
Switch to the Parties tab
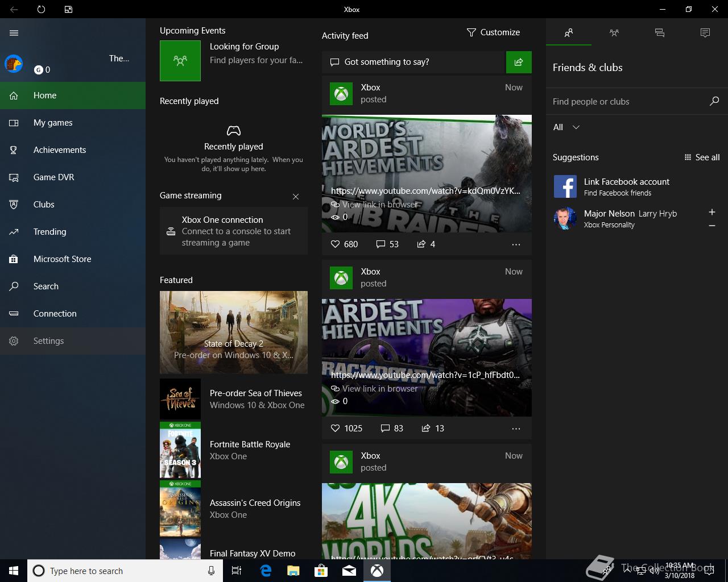point(614,33)
